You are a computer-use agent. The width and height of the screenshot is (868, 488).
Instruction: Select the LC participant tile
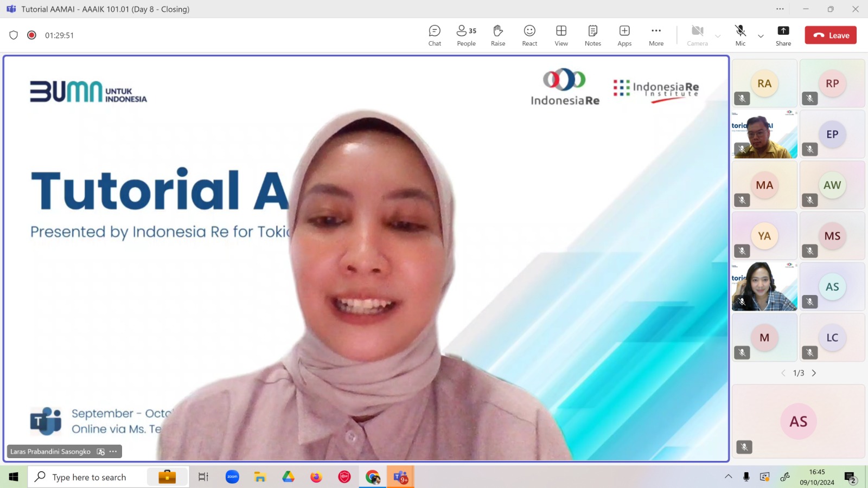click(x=832, y=337)
